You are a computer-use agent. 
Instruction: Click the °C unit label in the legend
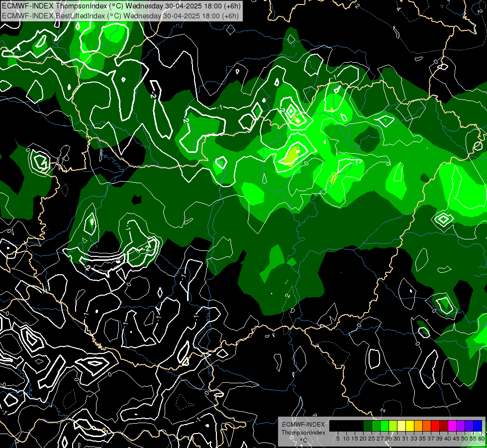(303, 440)
